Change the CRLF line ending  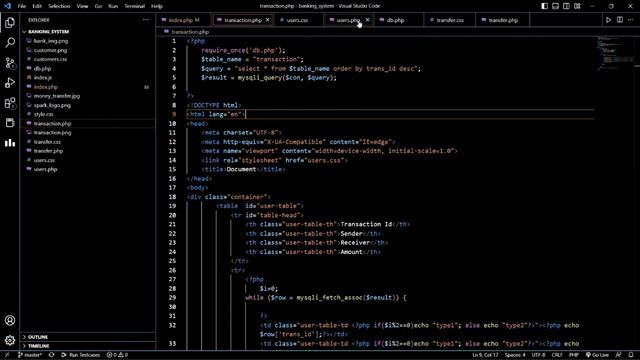point(557,355)
